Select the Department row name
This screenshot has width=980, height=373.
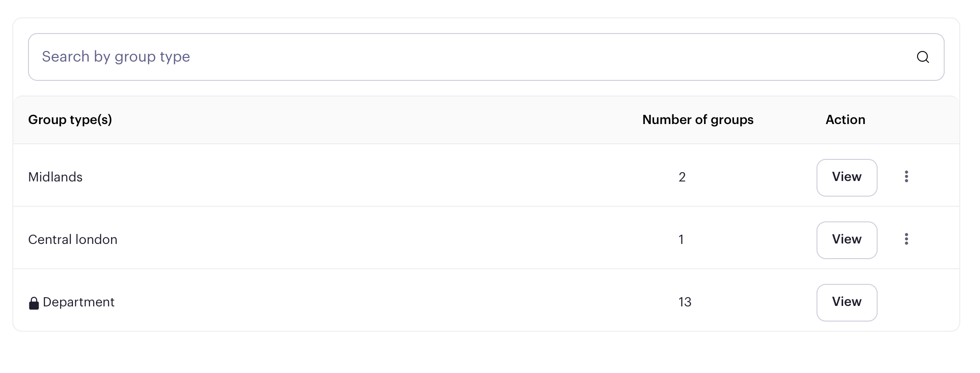click(79, 302)
